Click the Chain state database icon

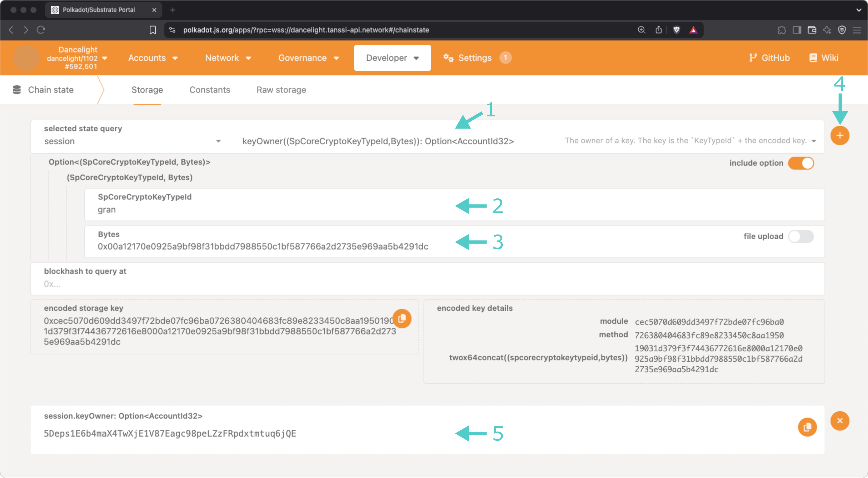[17, 90]
